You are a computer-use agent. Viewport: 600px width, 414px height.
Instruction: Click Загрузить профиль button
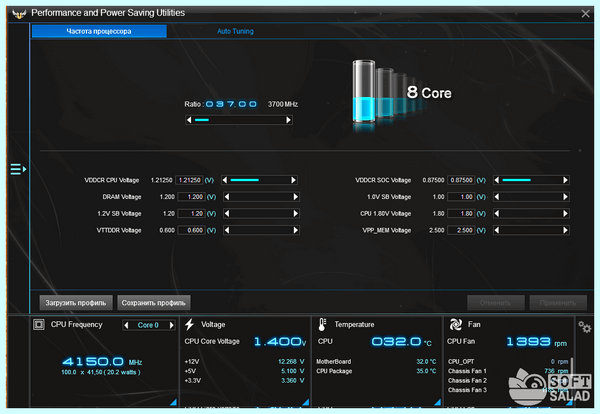[x=76, y=303]
